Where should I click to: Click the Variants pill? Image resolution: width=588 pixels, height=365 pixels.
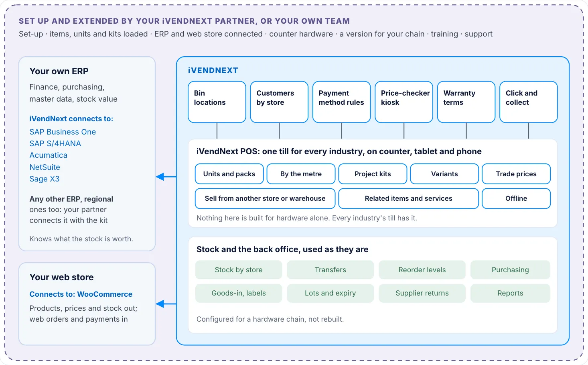click(444, 174)
